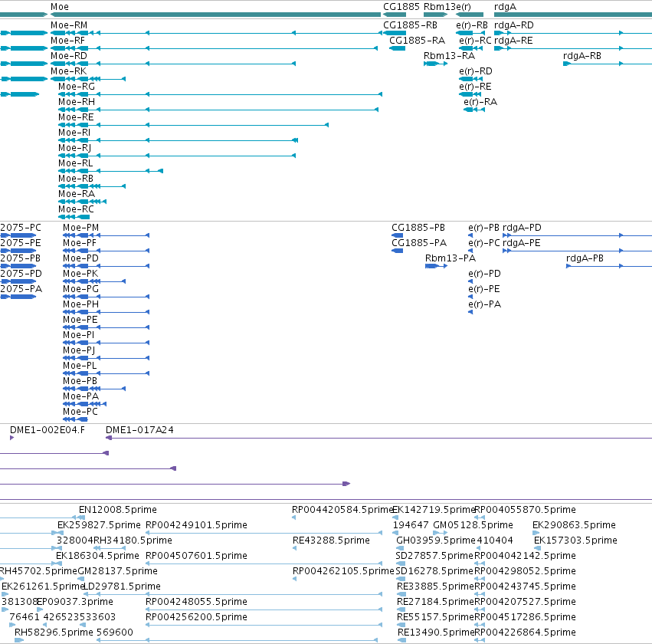Click the RH58296.5prime EST label
652x644 pixels.
[54, 632]
